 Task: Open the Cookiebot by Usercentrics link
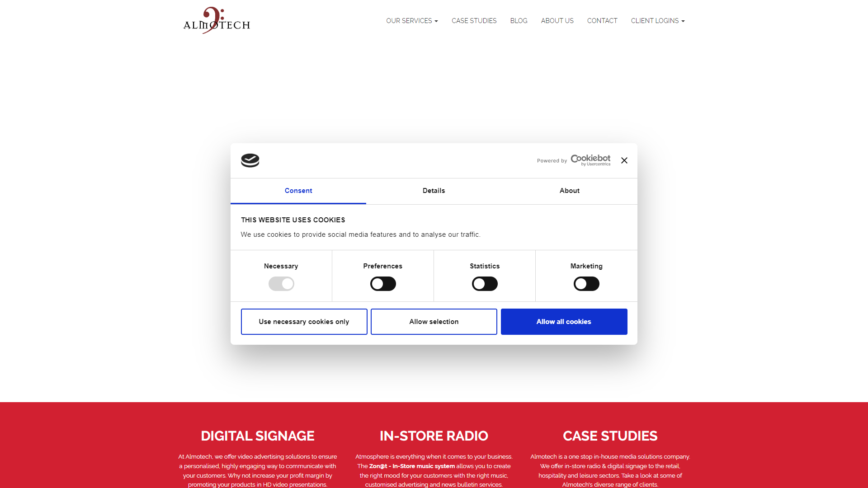(590, 160)
